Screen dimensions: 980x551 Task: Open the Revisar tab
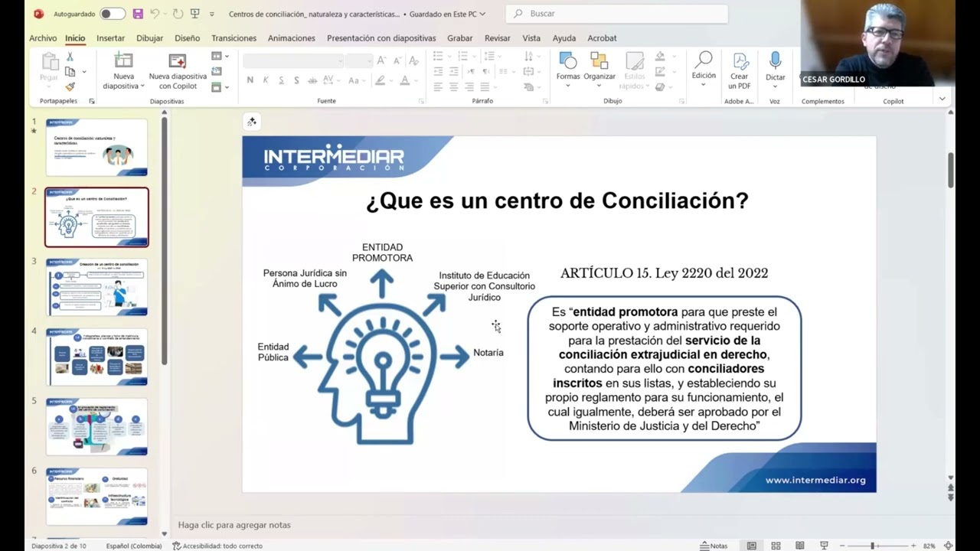(x=498, y=38)
